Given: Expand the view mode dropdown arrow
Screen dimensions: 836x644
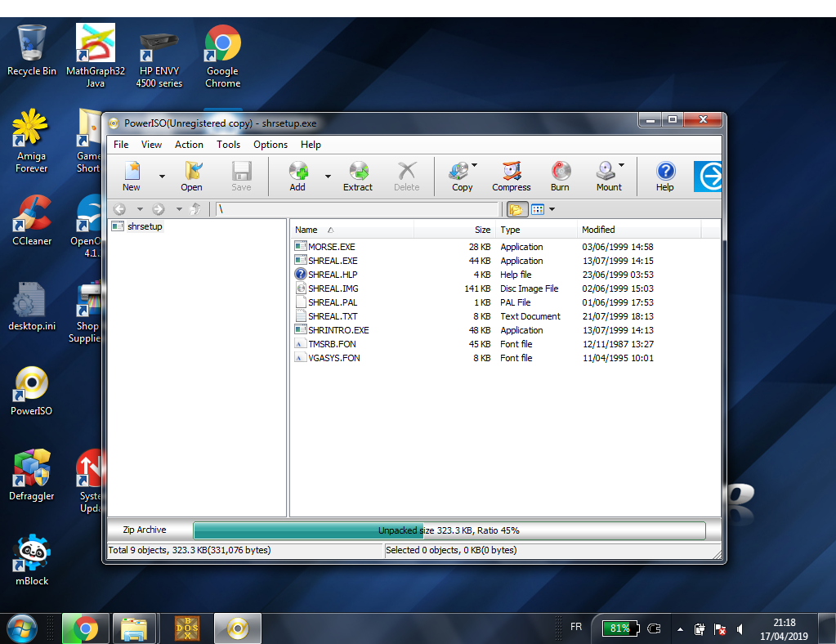Looking at the screenshot, I should [x=552, y=209].
